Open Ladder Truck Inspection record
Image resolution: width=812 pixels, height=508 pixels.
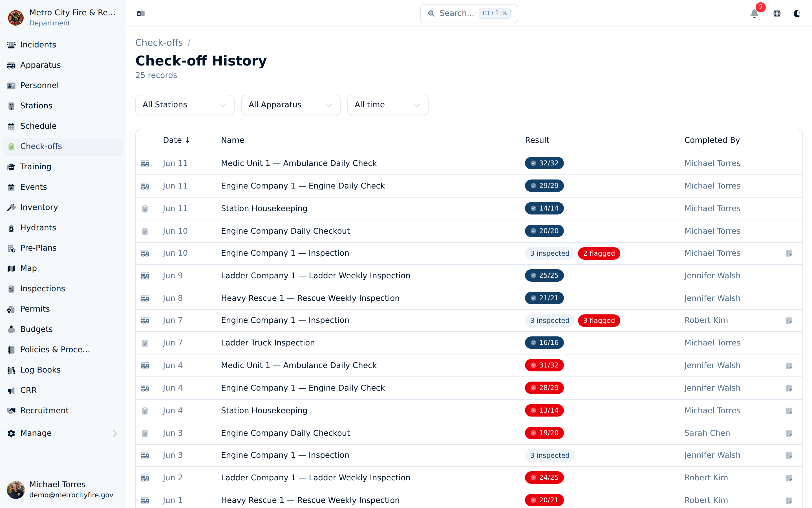click(469, 343)
